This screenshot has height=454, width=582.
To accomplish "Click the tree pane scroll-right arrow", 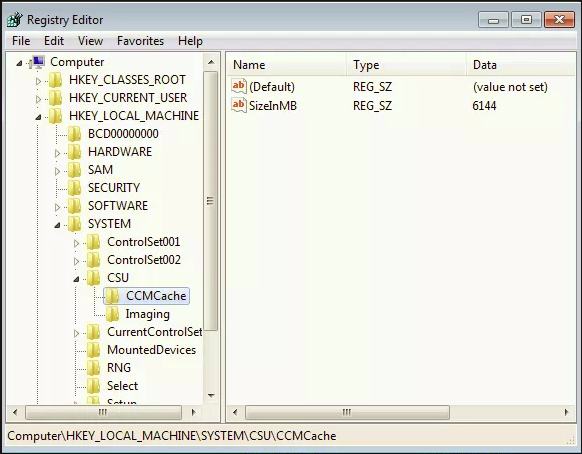I will (193, 412).
